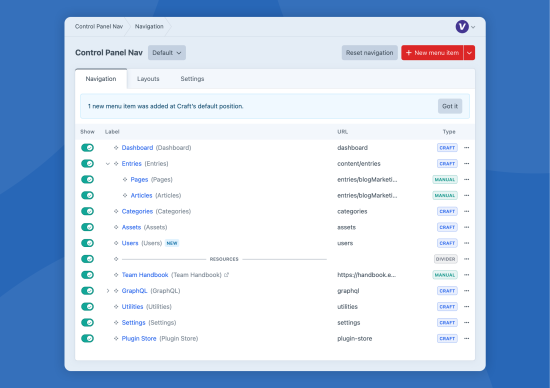
Task: Toggle visibility of Articles menu item
Action: 87,195
